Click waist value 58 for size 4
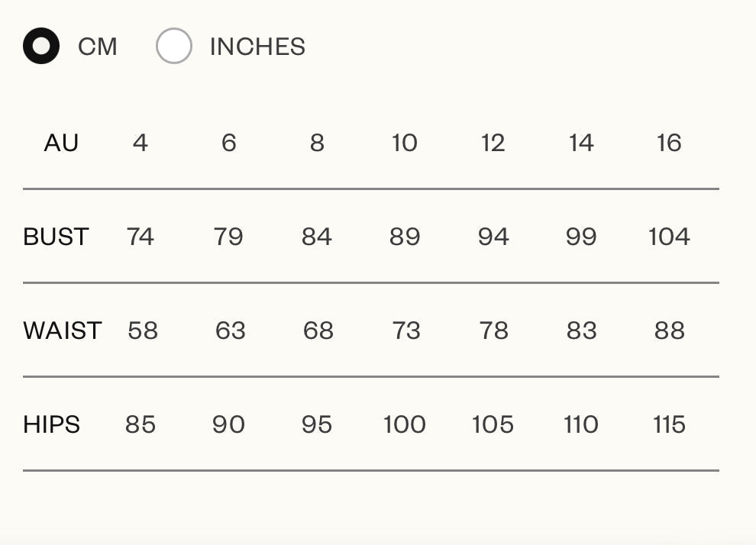 click(143, 331)
